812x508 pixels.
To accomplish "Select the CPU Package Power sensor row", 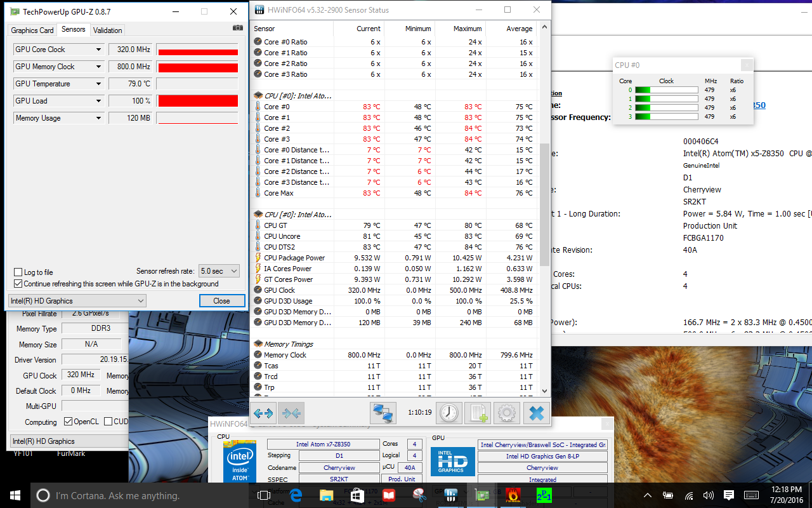I will (x=395, y=258).
